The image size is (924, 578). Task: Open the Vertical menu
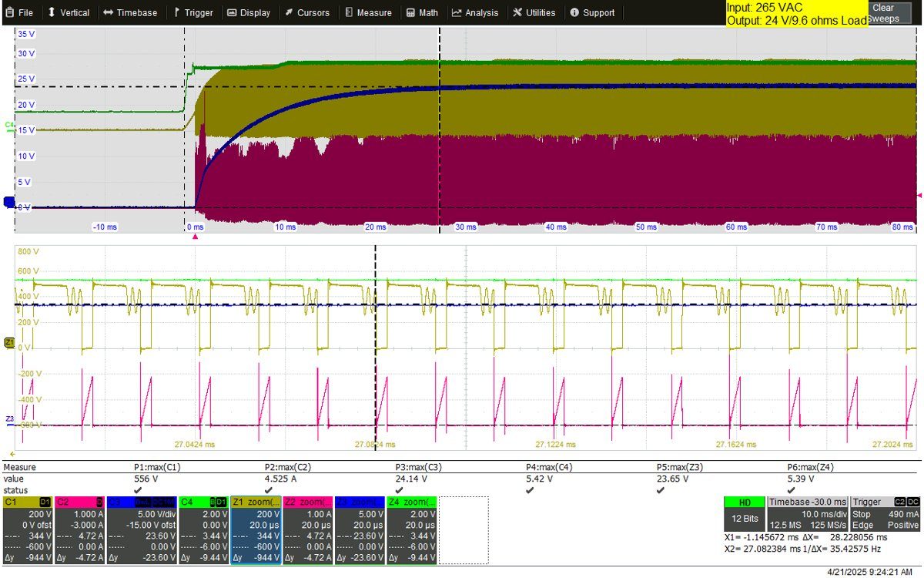69,12
